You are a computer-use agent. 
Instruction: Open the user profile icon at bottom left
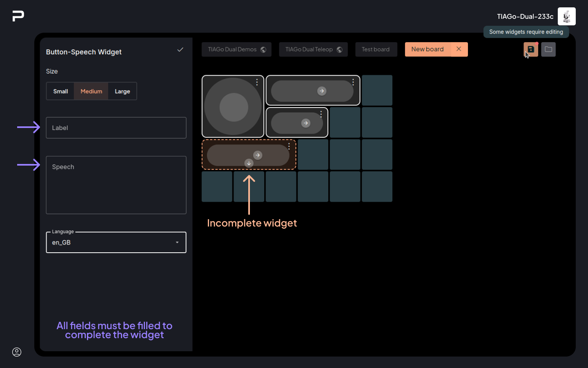coord(17,352)
